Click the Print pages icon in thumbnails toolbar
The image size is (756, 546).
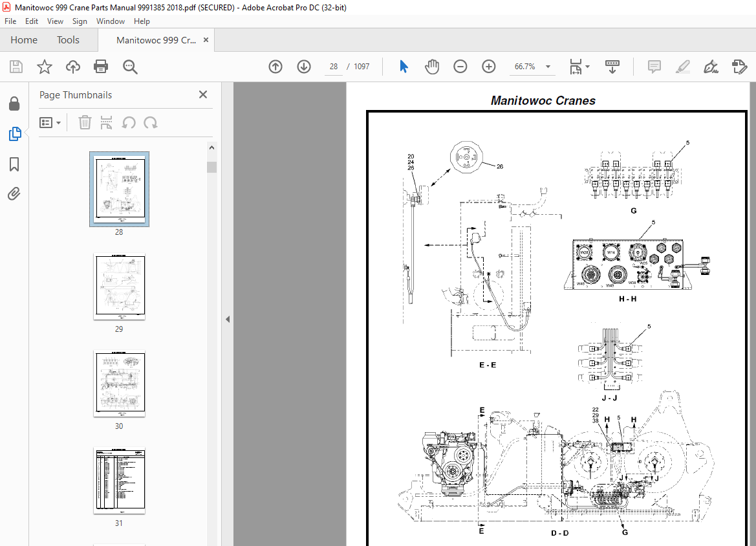(x=106, y=122)
